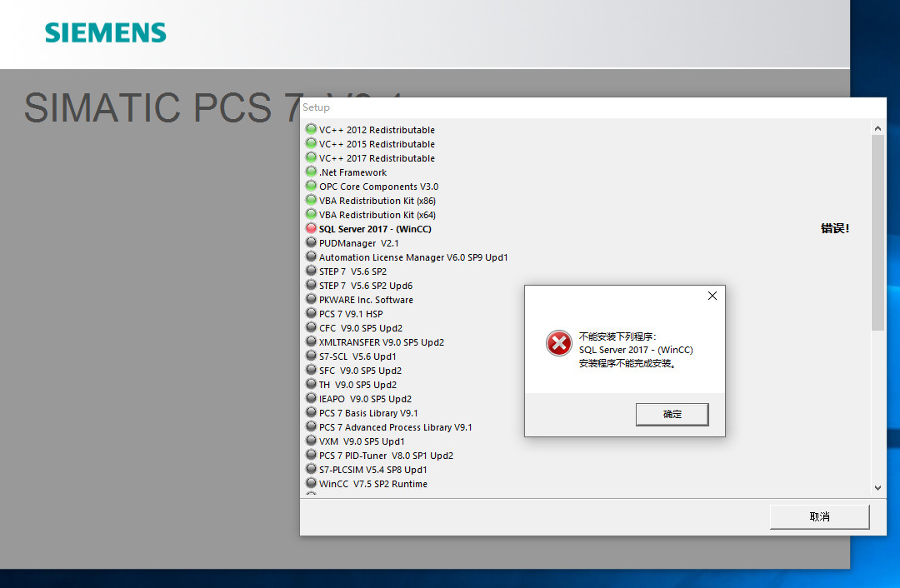Click the green status icon for VBA Kit (x64)
This screenshot has width=900, height=588.
(x=311, y=213)
